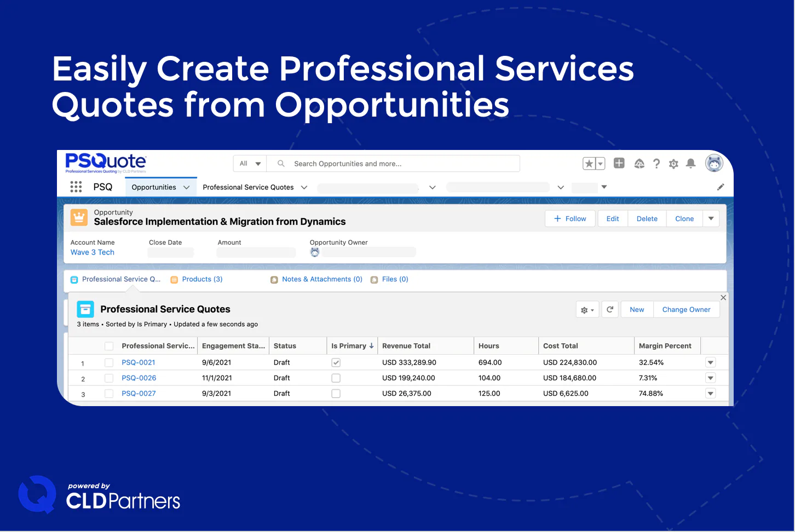Open the Salesforce Help question mark
The height and width of the screenshot is (532, 795).
click(656, 164)
